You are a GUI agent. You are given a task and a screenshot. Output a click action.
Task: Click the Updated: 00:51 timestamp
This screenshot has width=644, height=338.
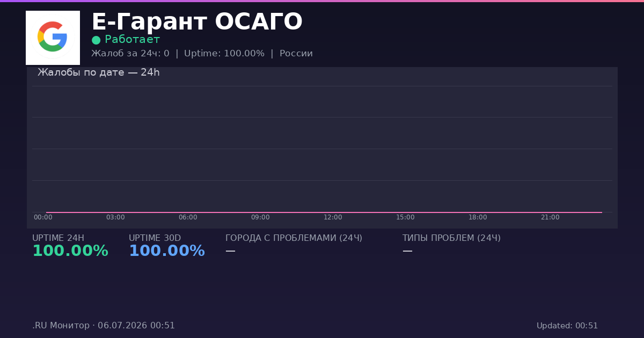(x=567, y=326)
